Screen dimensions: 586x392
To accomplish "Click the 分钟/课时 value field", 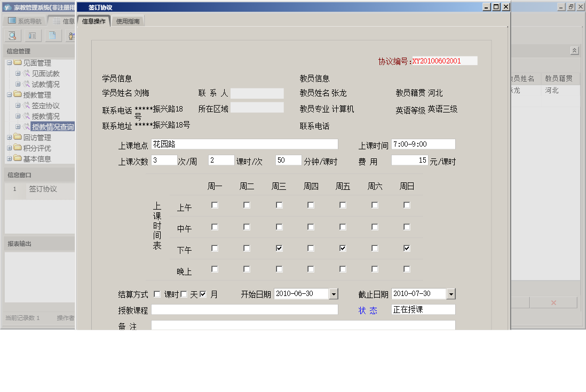I will tap(289, 160).
